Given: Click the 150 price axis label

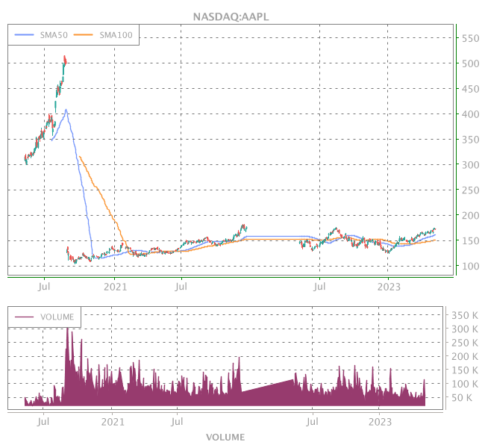Looking at the screenshot, I should click(471, 241).
